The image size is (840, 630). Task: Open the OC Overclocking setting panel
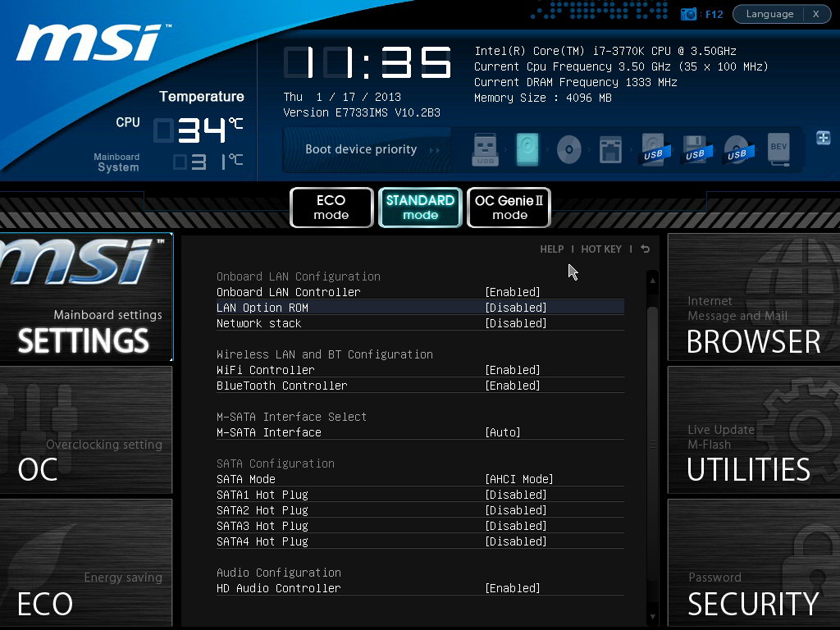[86, 430]
